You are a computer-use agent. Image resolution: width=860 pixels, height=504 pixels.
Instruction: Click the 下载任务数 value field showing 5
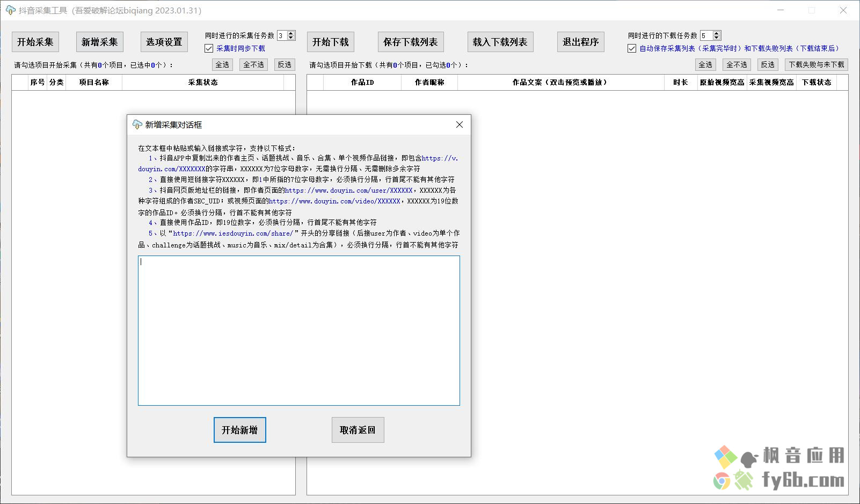point(706,35)
